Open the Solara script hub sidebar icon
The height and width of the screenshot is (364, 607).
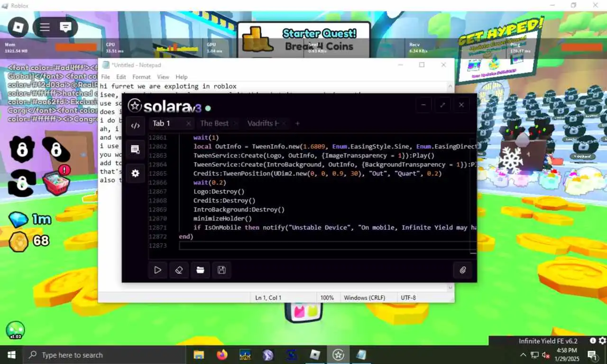135,149
